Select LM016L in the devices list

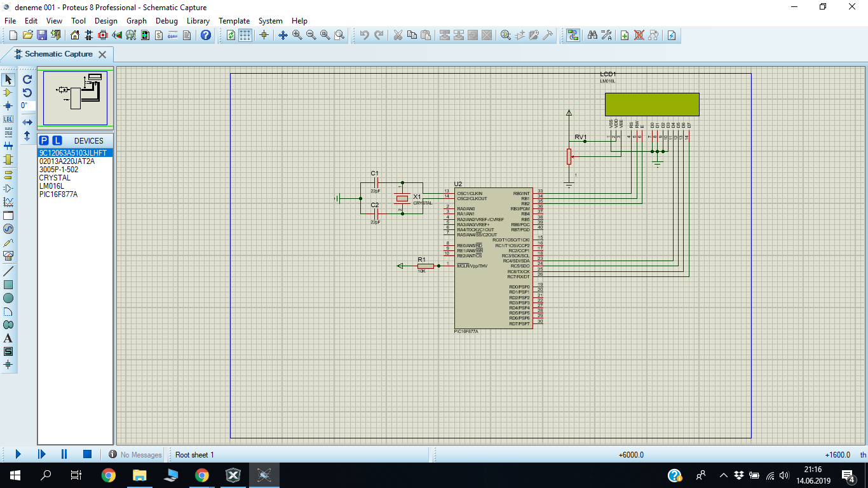point(75,186)
